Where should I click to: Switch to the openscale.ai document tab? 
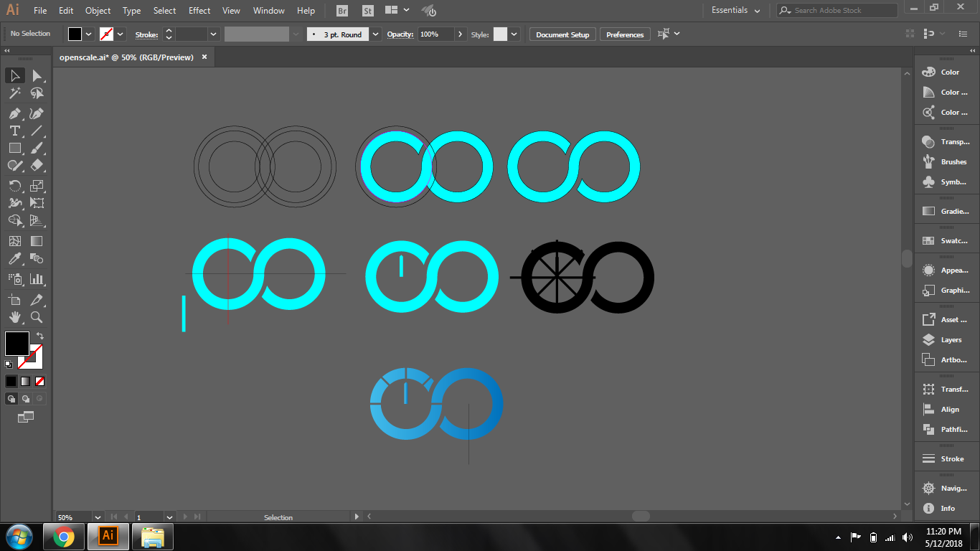[x=126, y=57]
